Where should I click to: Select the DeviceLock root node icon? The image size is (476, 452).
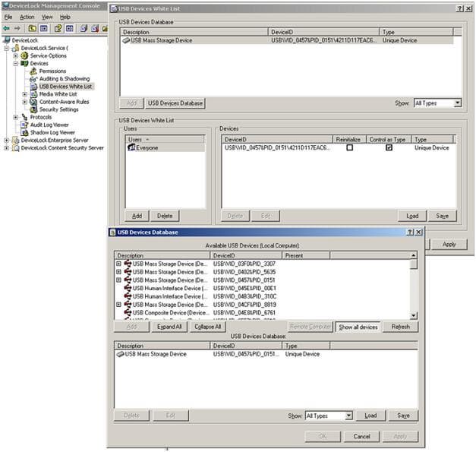pyautogui.click(x=7, y=40)
